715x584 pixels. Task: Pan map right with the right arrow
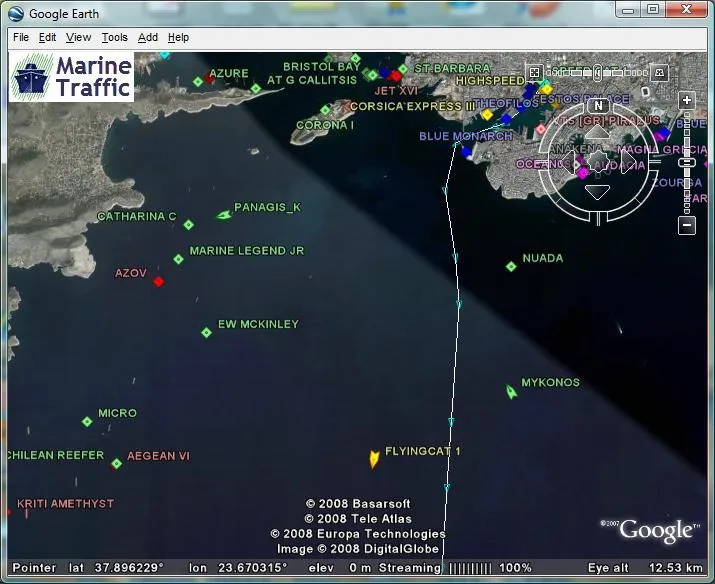coord(628,160)
